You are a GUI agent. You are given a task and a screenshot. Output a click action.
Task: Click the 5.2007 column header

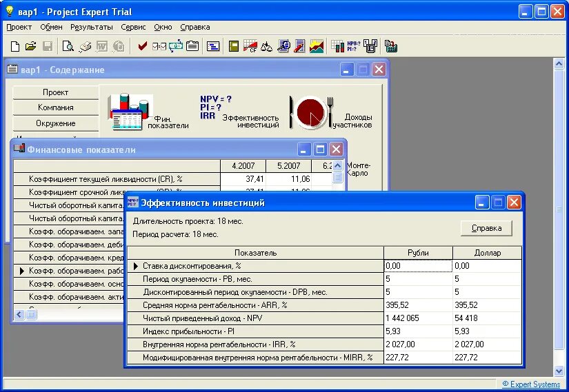click(288, 166)
